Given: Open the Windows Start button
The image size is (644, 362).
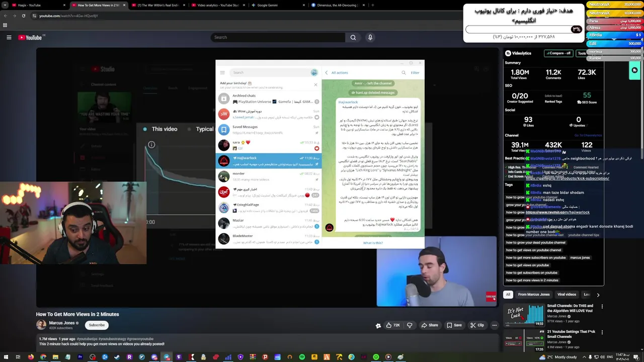Looking at the screenshot, I should (x=6, y=357).
